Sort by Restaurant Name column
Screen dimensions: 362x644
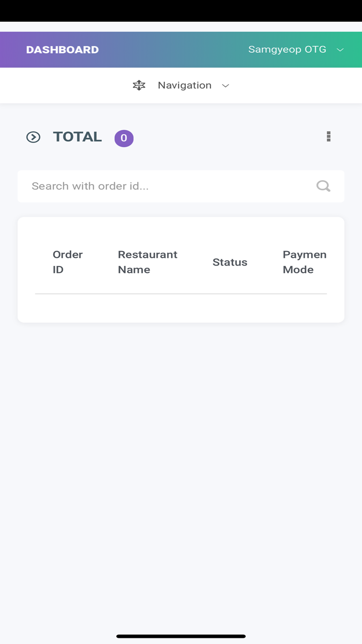point(147,262)
